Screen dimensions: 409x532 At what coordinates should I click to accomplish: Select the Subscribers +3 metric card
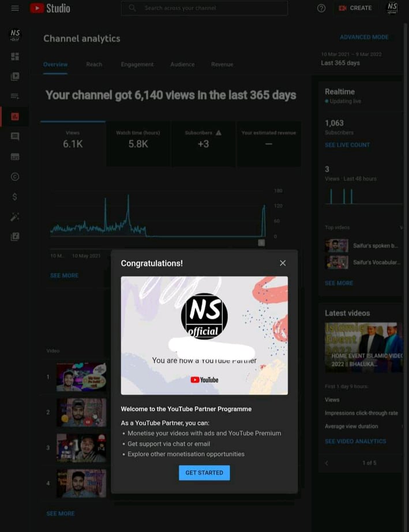coord(203,144)
